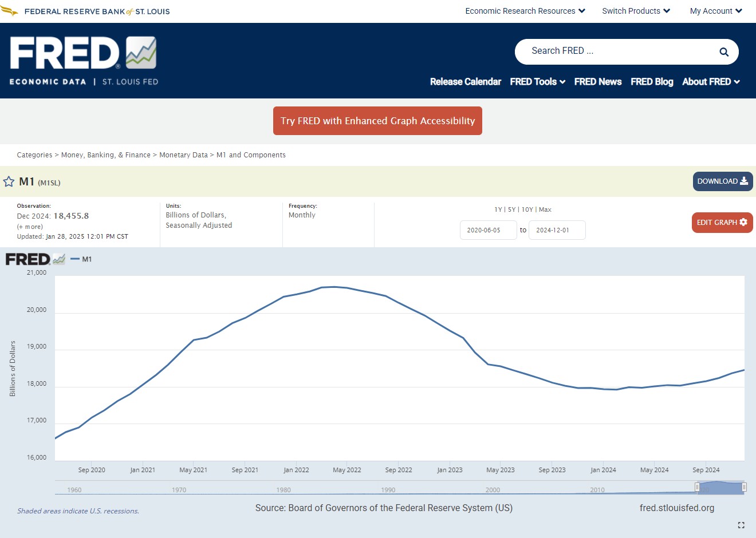The width and height of the screenshot is (756, 538).
Task: Click observation value 18,455.8
Action: pos(71,216)
